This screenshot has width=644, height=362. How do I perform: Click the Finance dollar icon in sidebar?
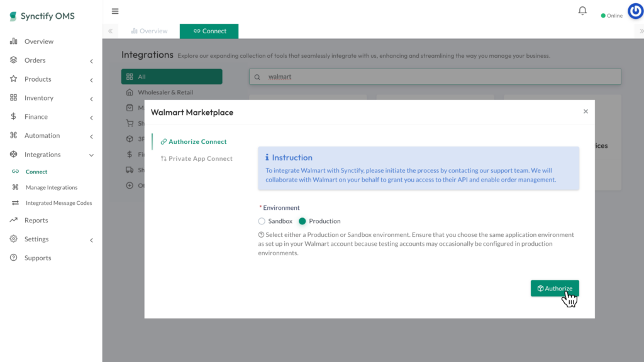(14, 116)
